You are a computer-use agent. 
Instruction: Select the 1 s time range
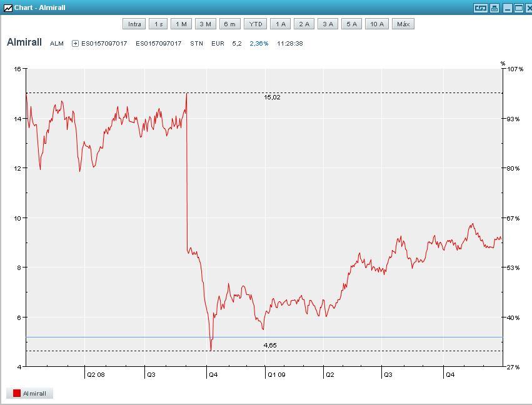[158, 24]
